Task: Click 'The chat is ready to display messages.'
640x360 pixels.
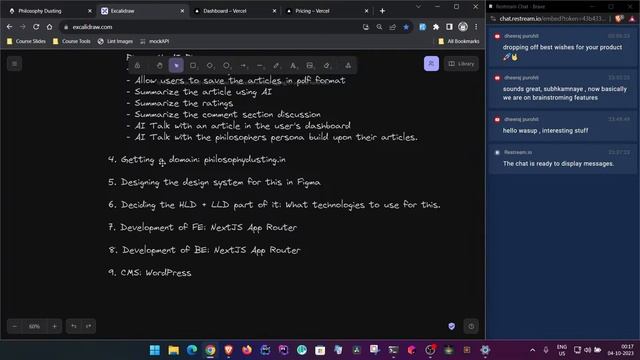Action: [x=558, y=164]
